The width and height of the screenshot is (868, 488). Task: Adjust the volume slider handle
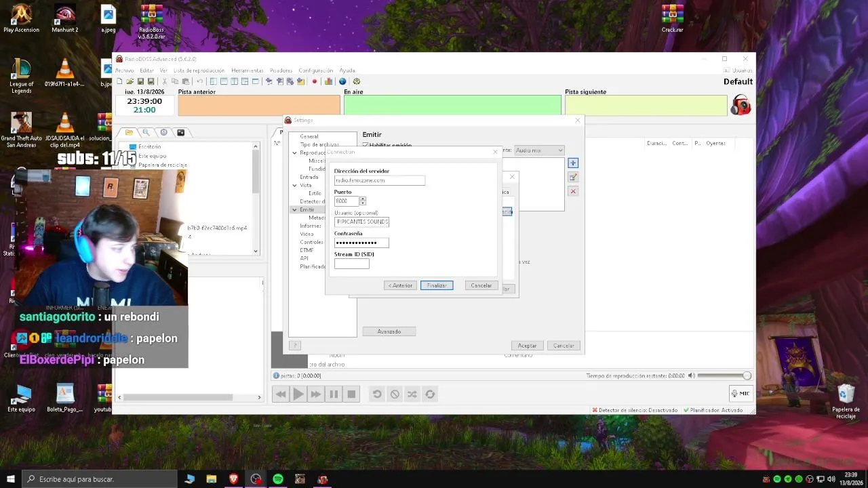(747, 375)
